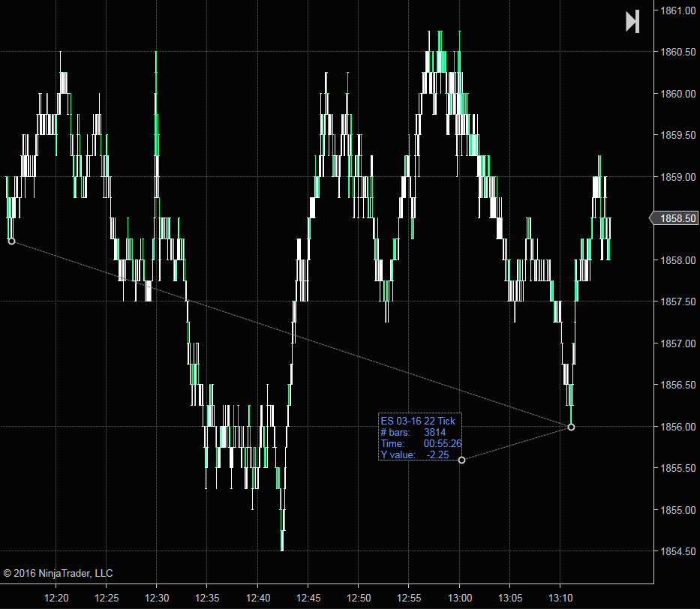Click the scroll-to-latest-bar arrow icon
The height and width of the screenshot is (609, 700).
(x=632, y=22)
